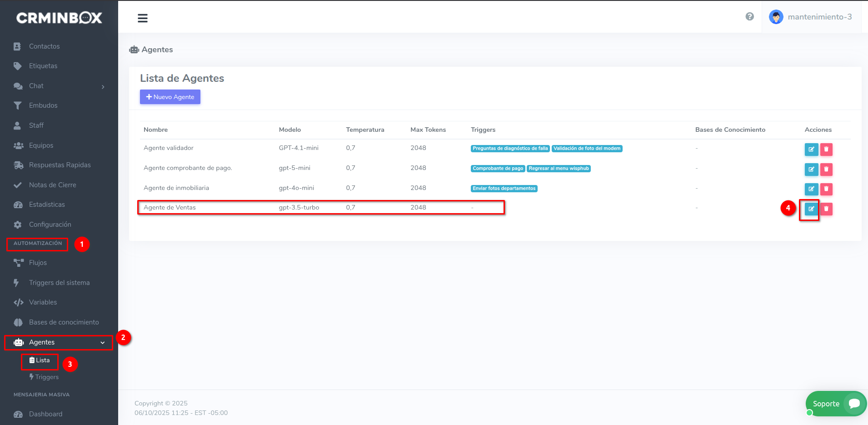This screenshot has height=425, width=868.
Task: Toggle the hamburger sidebar menu
Action: tap(143, 18)
